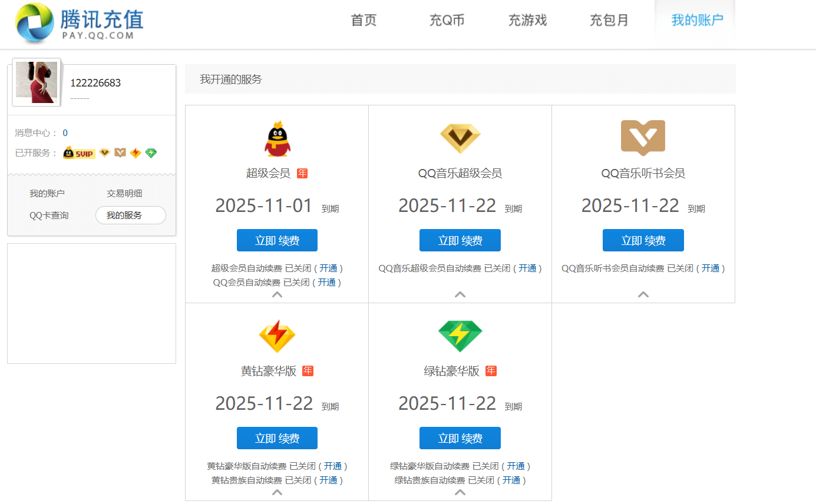Go to the 首页 tab
816x504 pixels.
pos(364,21)
